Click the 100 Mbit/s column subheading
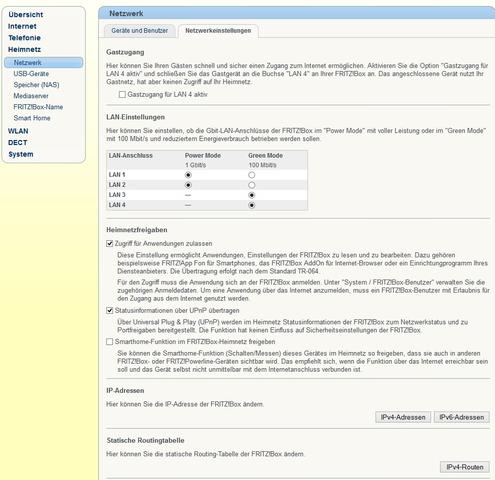The width and height of the screenshot is (495, 480). tap(262, 165)
